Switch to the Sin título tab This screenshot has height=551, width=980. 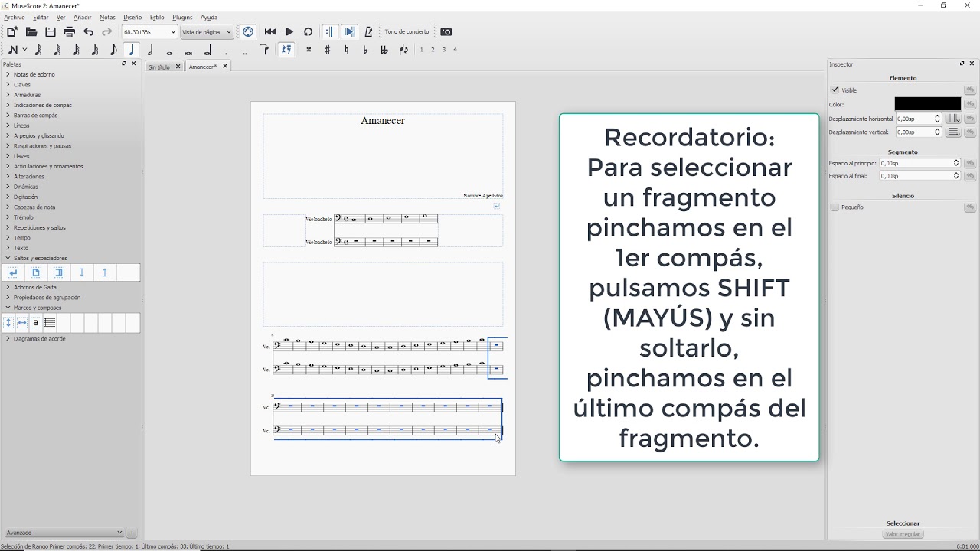(159, 67)
